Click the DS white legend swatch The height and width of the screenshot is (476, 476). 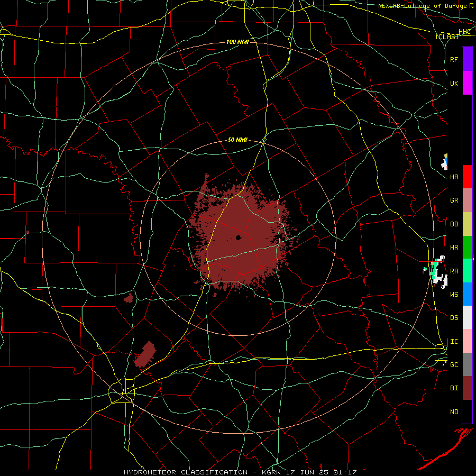pyautogui.click(x=467, y=317)
